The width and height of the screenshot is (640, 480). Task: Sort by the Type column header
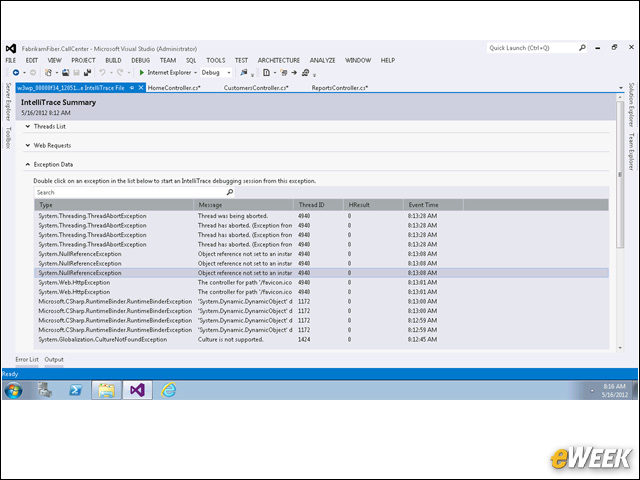coord(114,205)
